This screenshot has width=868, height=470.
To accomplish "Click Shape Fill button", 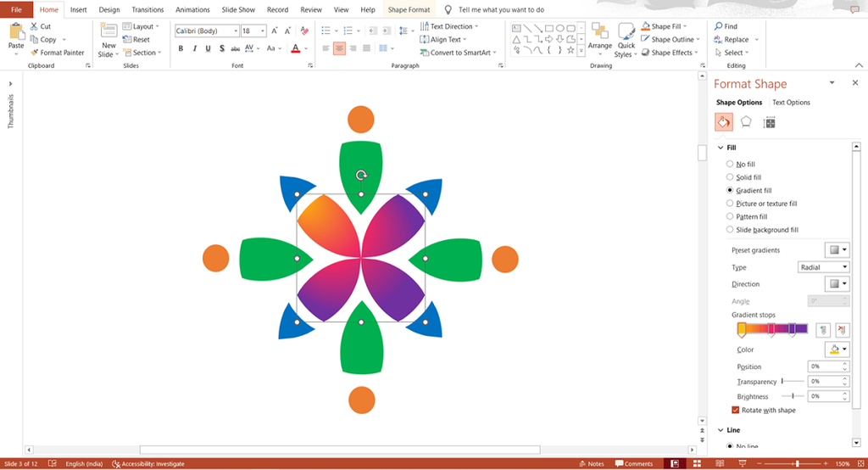I will point(664,26).
